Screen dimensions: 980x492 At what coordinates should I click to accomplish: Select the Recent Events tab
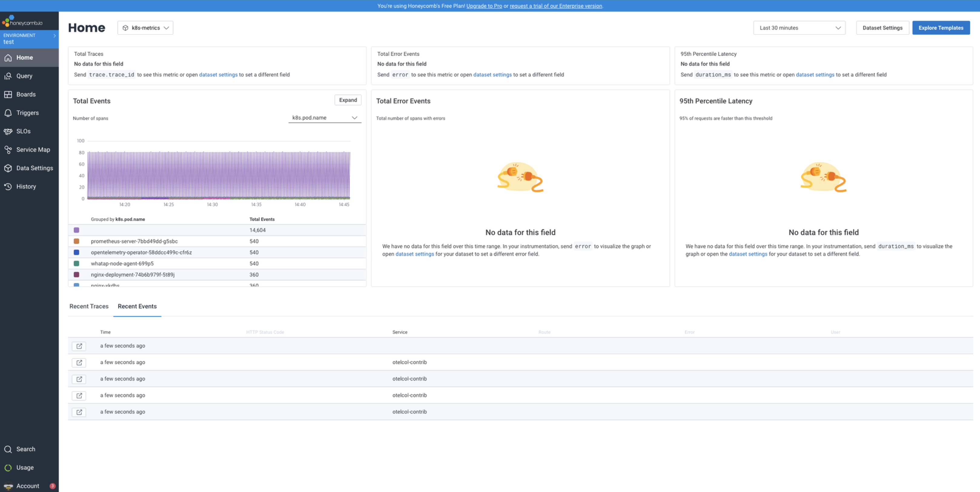137,307
